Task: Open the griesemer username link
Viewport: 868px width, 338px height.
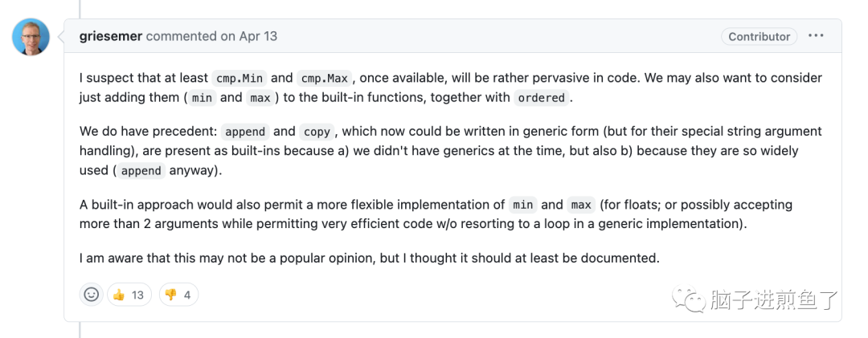Action: (111, 36)
